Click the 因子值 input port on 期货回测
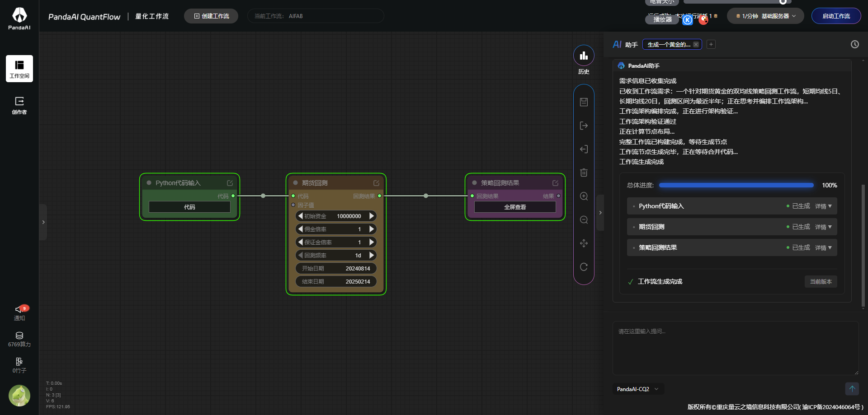The width and height of the screenshot is (868, 415). click(x=293, y=205)
